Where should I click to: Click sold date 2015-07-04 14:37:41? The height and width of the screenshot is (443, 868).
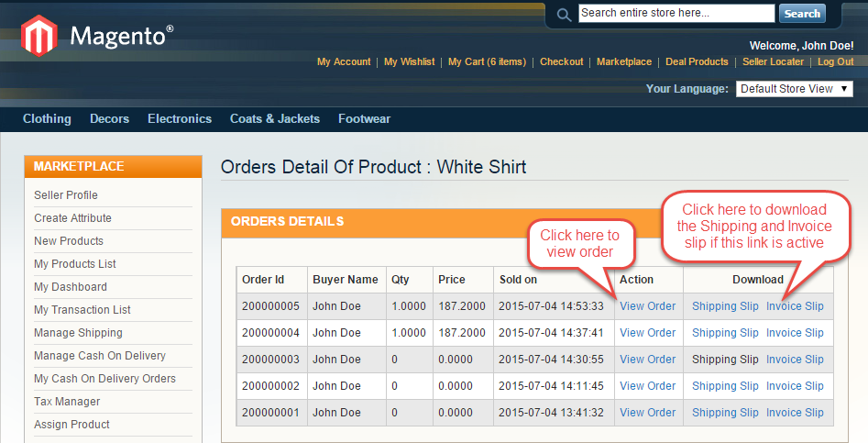click(551, 333)
